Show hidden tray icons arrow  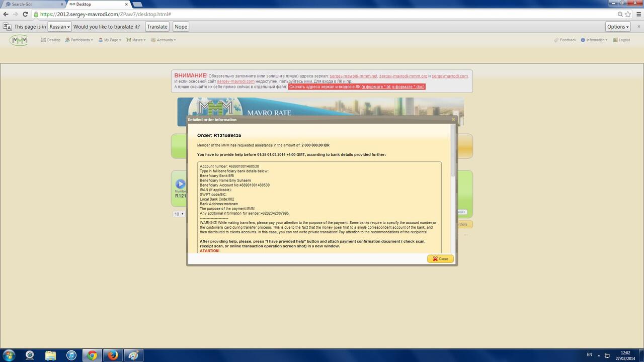[600, 355]
